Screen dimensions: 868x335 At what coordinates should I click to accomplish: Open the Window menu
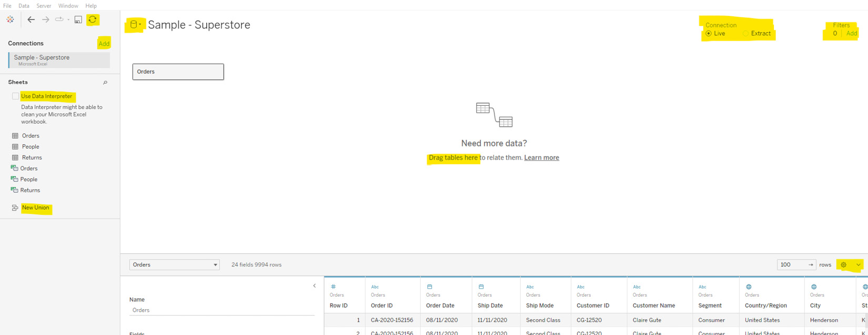[x=68, y=6]
